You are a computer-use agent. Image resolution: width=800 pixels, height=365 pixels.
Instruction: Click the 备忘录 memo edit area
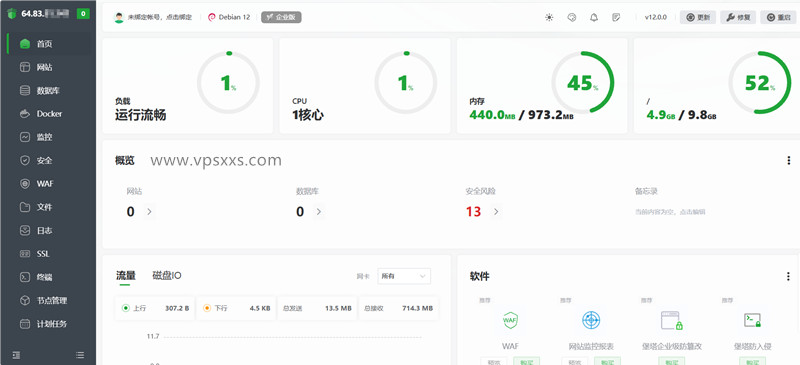tap(670, 211)
